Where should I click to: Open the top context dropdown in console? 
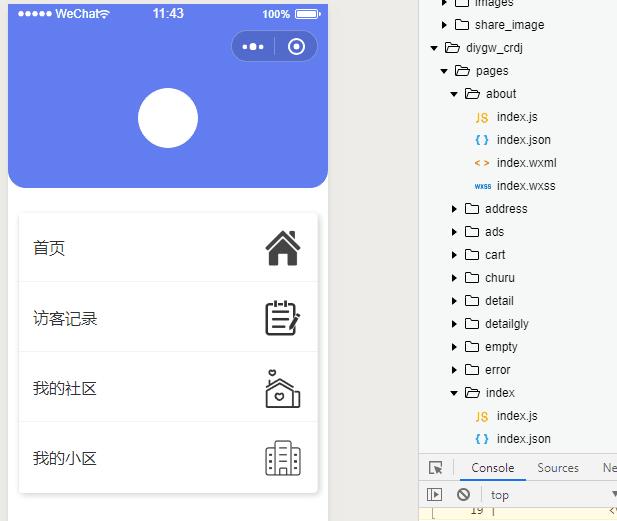tap(550, 494)
